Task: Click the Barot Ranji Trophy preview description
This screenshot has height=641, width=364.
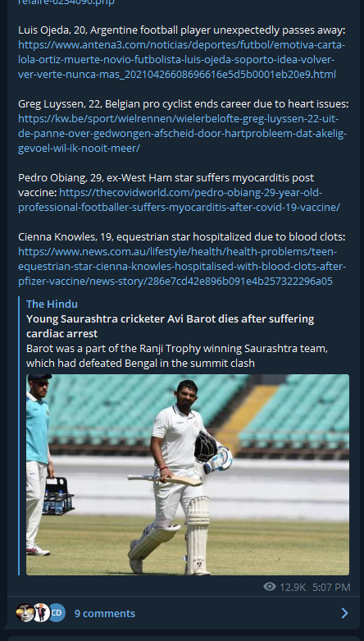Action: 177,355
